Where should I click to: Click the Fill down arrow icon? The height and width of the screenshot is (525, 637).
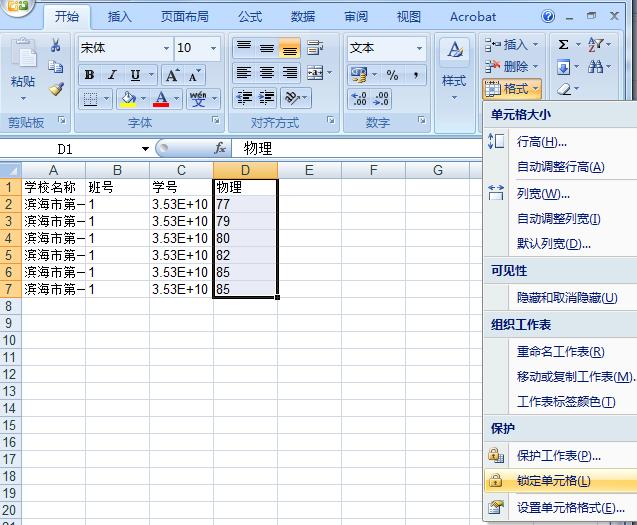pos(563,67)
